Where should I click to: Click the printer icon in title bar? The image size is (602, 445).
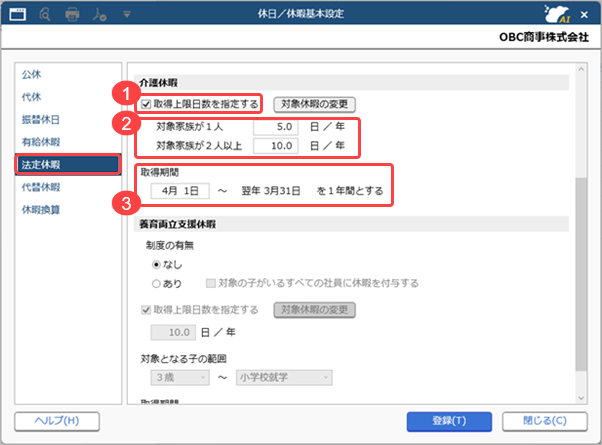(72, 15)
